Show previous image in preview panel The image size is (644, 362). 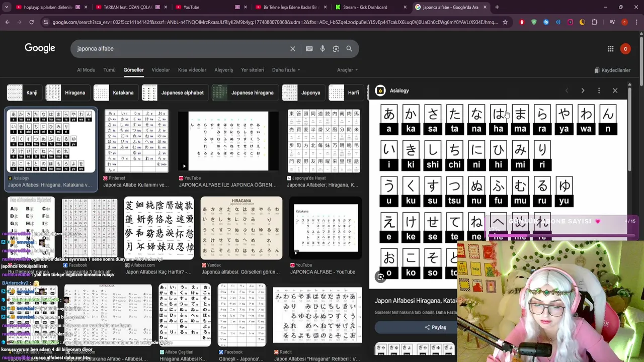[x=567, y=90]
